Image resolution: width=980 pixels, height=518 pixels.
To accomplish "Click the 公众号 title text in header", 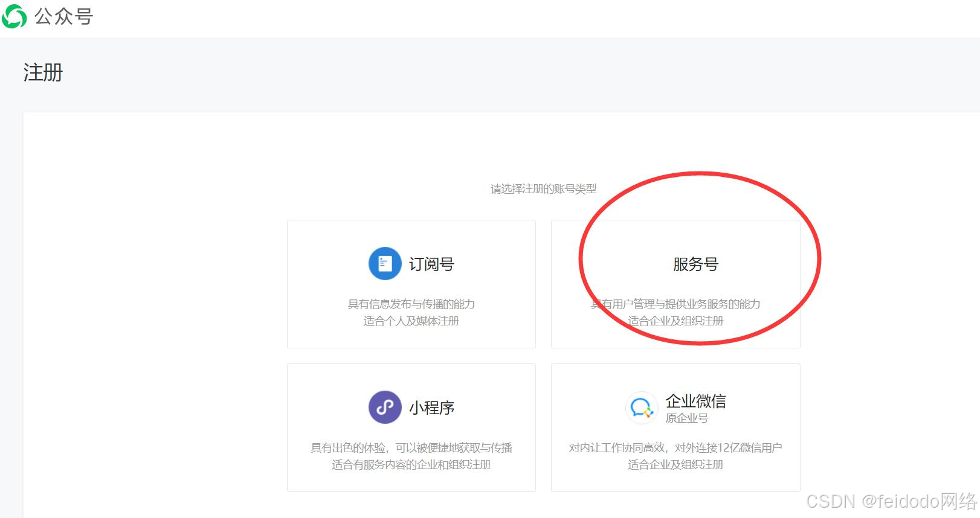I will click(x=63, y=16).
